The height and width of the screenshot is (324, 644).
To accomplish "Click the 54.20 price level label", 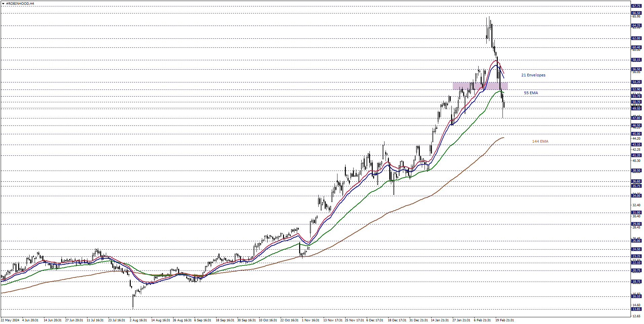I will (x=636, y=82).
